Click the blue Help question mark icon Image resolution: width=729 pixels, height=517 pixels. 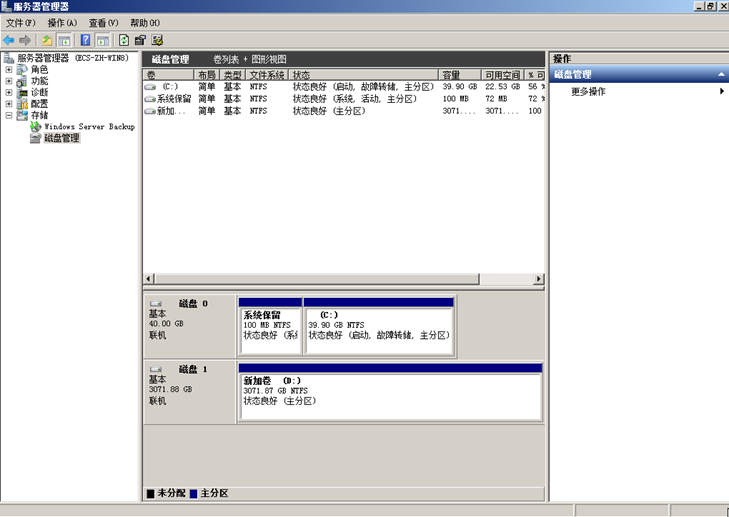tap(86, 40)
